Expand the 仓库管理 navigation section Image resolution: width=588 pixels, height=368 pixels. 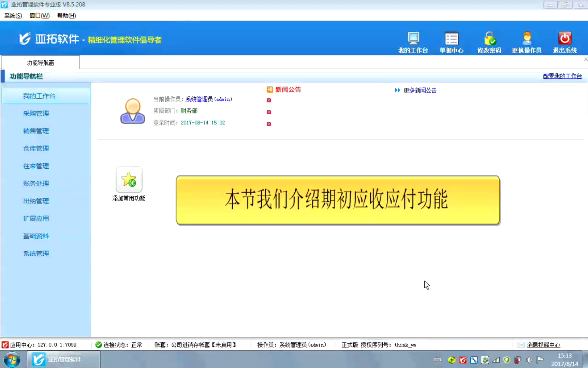click(x=36, y=148)
